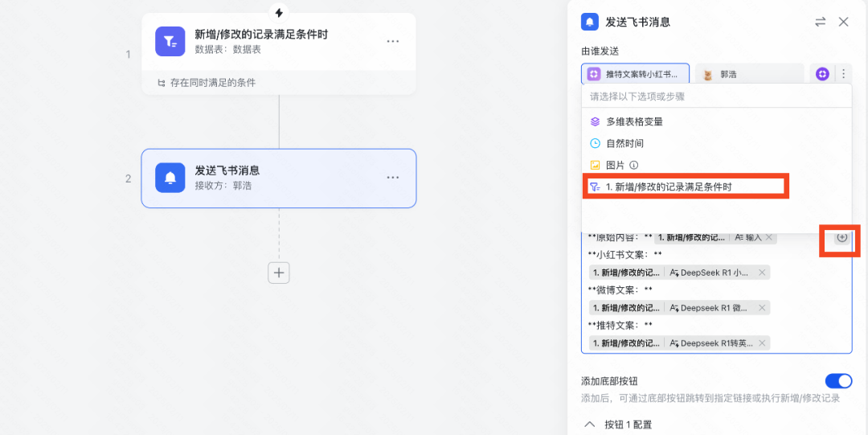Collapse the 按钮 1 配置 section
Viewport: 868px width, 435px height.
[590, 425]
